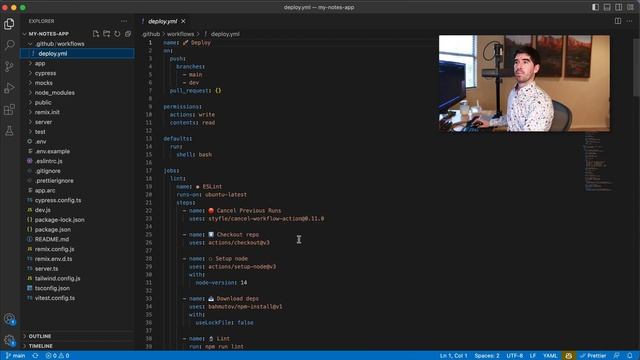Image resolution: width=640 pixels, height=360 pixels.
Task: Open the Manage gear settings icon
Action: (x=9, y=340)
